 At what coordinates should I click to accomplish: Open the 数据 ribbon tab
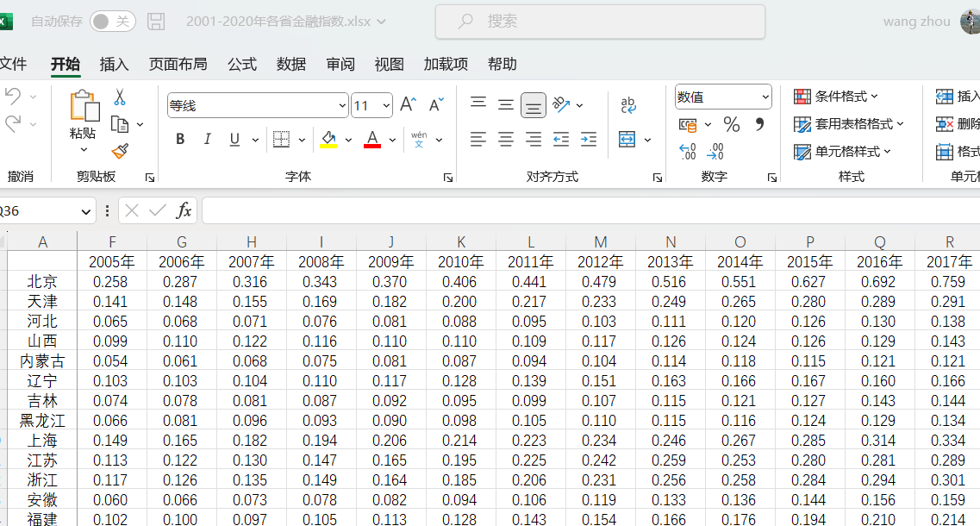(291, 64)
